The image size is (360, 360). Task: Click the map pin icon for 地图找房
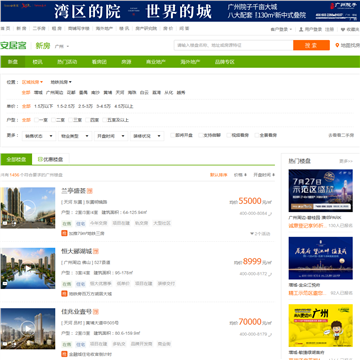(337, 45)
